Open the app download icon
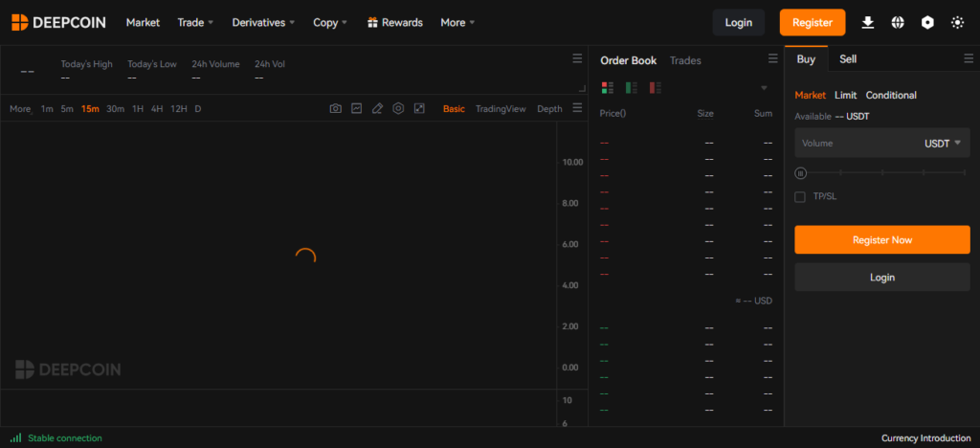 coord(867,22)
